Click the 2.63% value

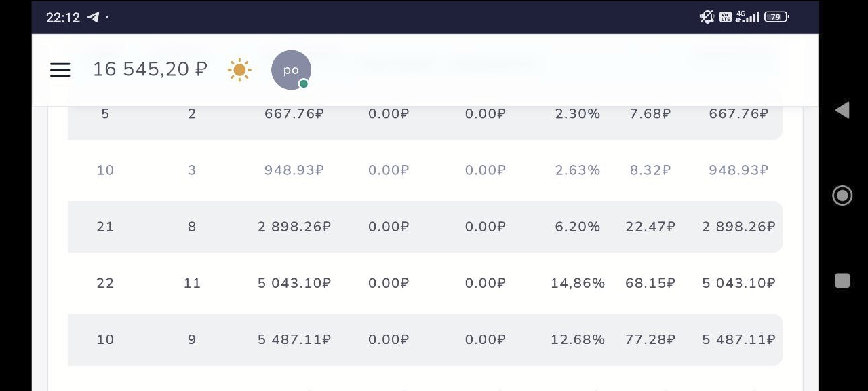[577, 170]
